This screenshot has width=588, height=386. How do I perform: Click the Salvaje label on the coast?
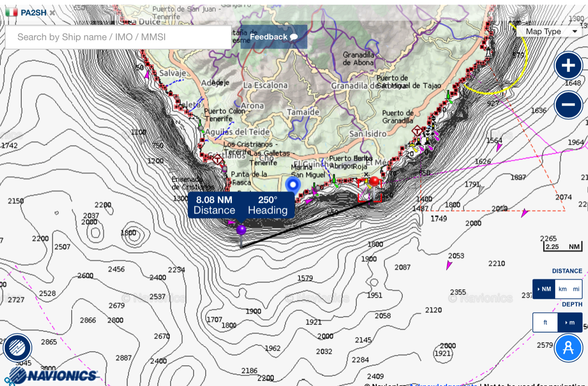tap(173, 73)
